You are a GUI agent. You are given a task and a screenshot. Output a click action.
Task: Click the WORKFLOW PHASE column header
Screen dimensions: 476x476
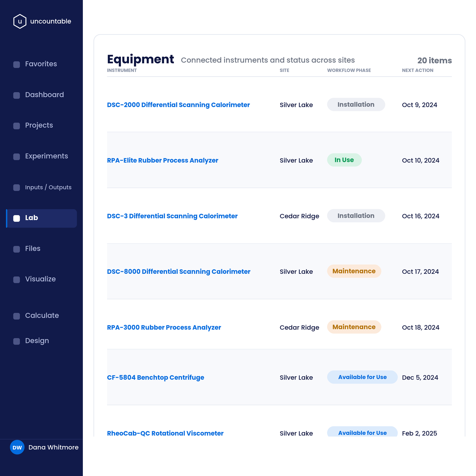click(349, 70)
